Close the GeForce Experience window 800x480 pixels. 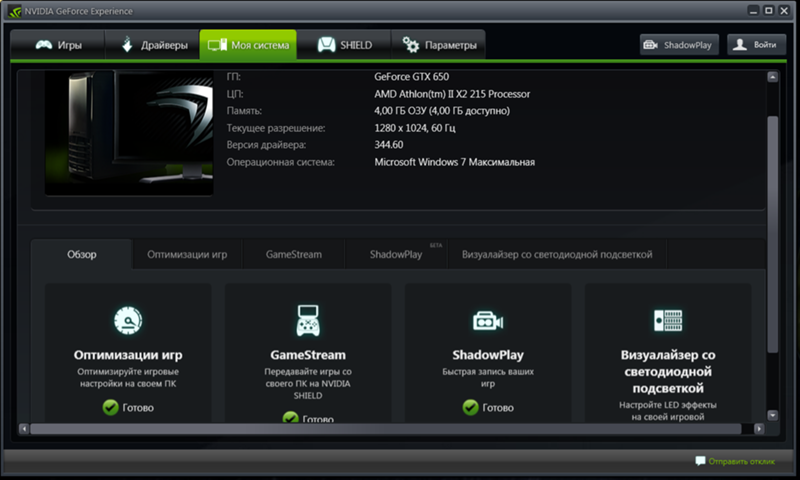[784, 11]
